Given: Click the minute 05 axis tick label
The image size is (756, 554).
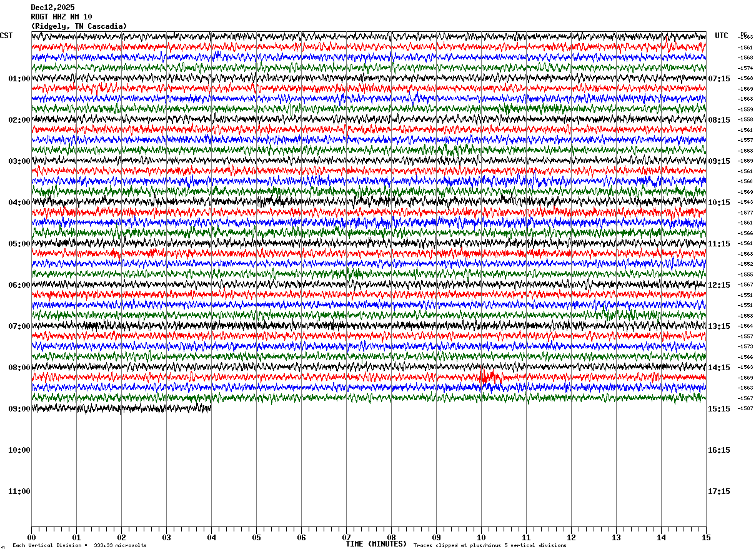Looking at the screenshot, I should coord(256,537).
